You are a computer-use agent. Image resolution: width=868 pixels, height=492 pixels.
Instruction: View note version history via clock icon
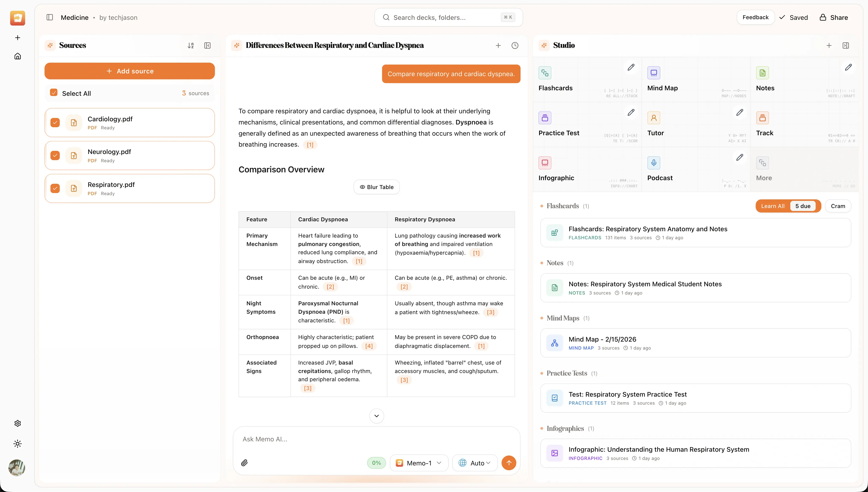(x=515, y=45)
